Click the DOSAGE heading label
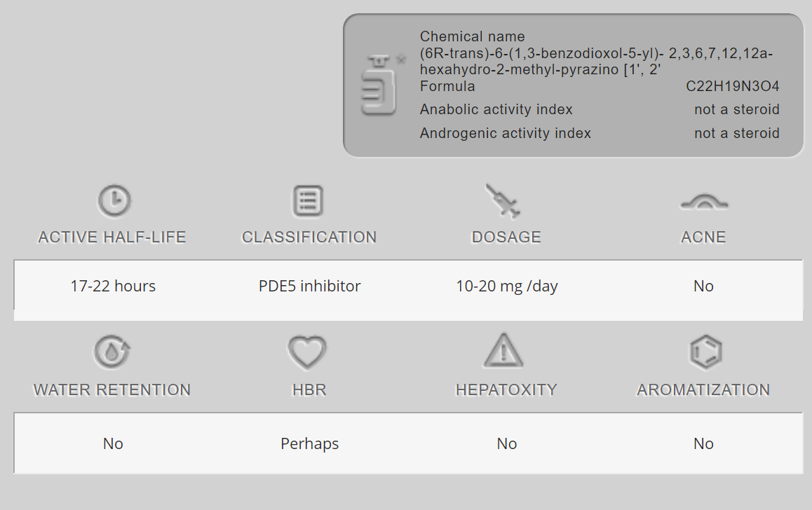 [506, 237]
